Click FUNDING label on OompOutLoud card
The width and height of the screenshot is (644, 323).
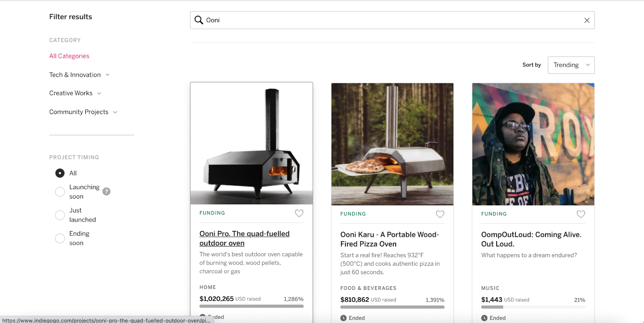click(494, 214)
